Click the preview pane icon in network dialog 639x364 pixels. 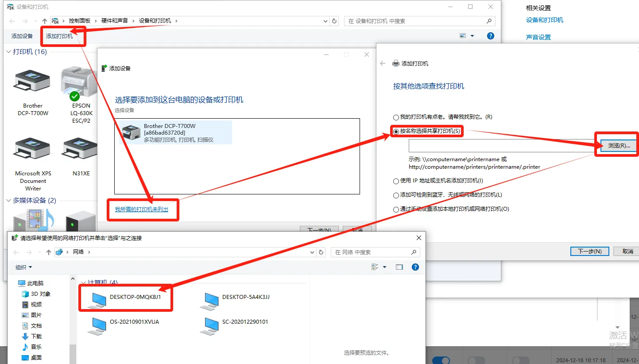[x=399, y=267]
